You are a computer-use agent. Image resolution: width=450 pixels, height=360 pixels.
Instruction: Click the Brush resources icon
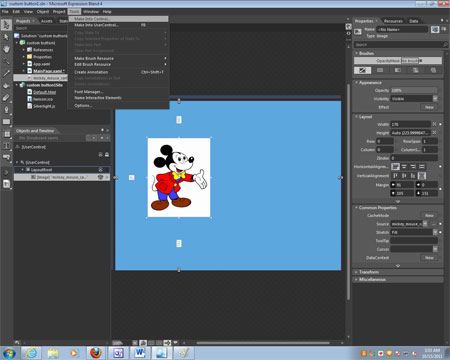(x=433, y=70)
